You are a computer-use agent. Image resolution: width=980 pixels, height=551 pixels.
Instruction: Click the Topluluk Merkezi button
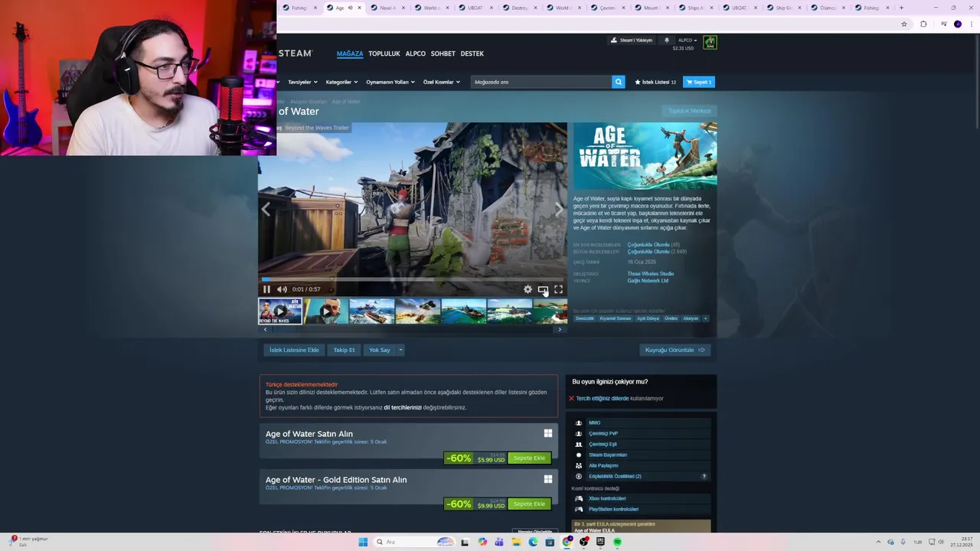point(690,111)
